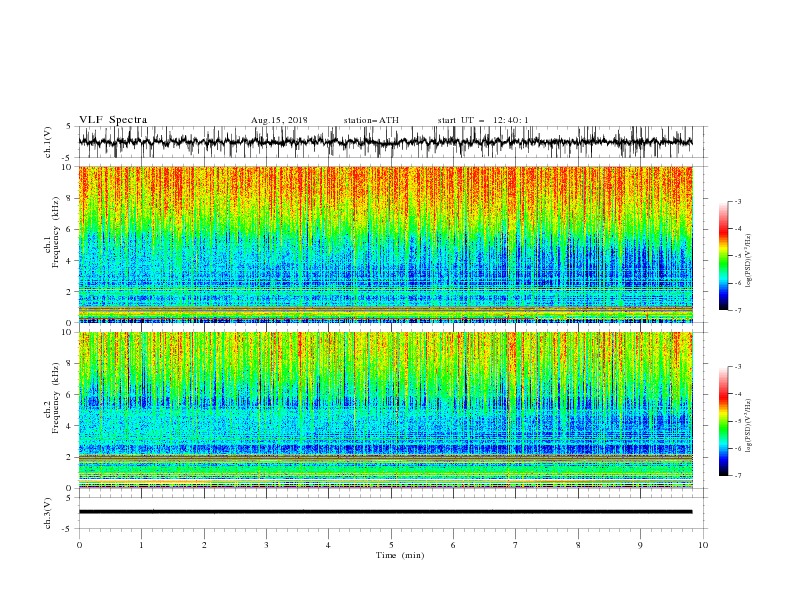The width and height of the screenshot is (792, 612).
Task: Click the time axis tick label "9"
Action: click(x=640, y=545)
